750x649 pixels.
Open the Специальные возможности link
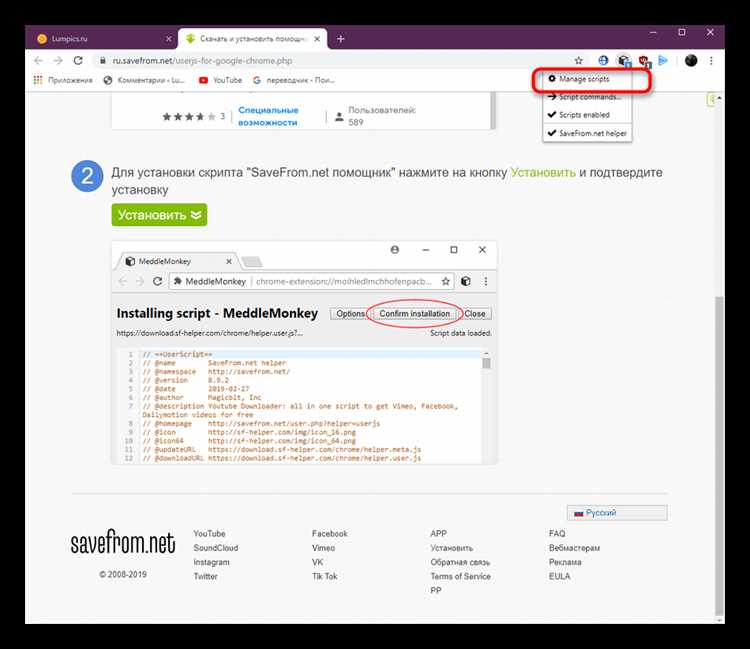[268, 116]
